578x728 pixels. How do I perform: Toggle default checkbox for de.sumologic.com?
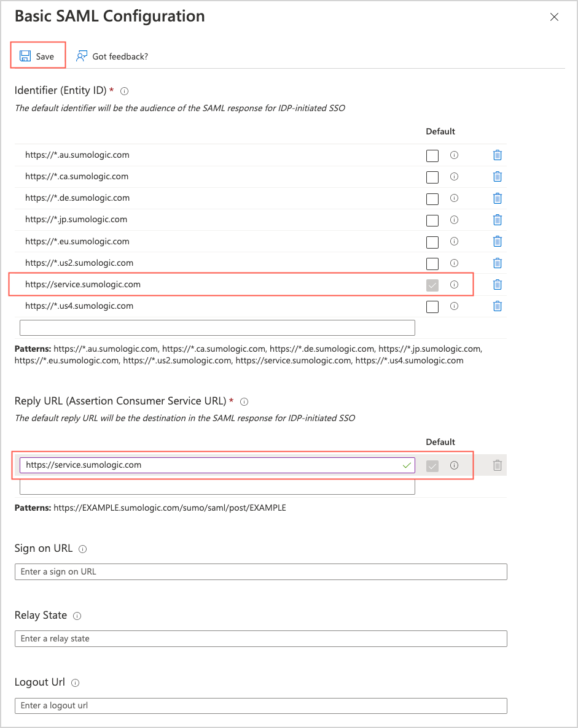click(432, 199)
